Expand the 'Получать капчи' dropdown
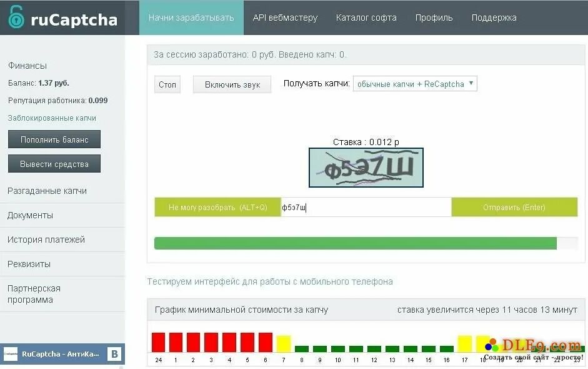The image size is (588, 369). [x=415, y=84]
